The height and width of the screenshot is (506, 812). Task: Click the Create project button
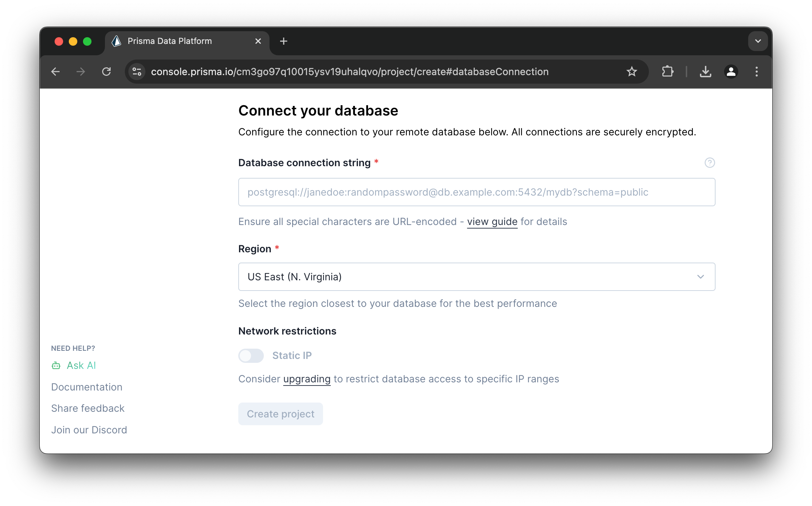(x=280, y=414)
